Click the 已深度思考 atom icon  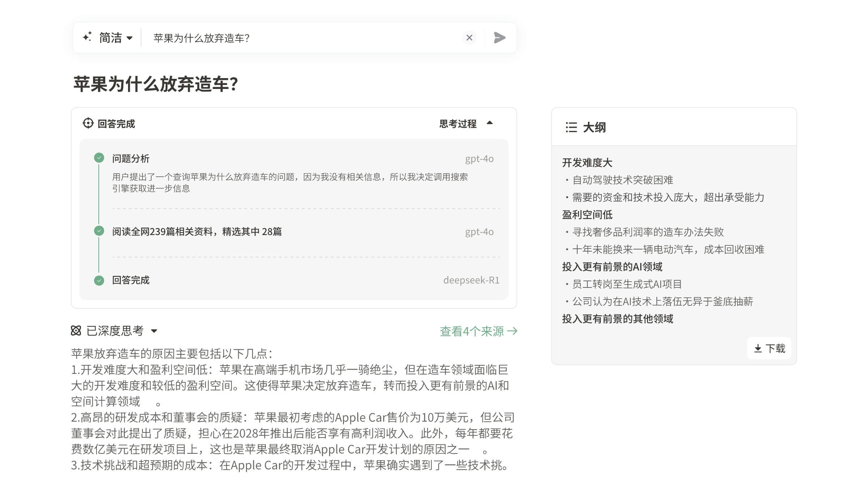(76, 330)
